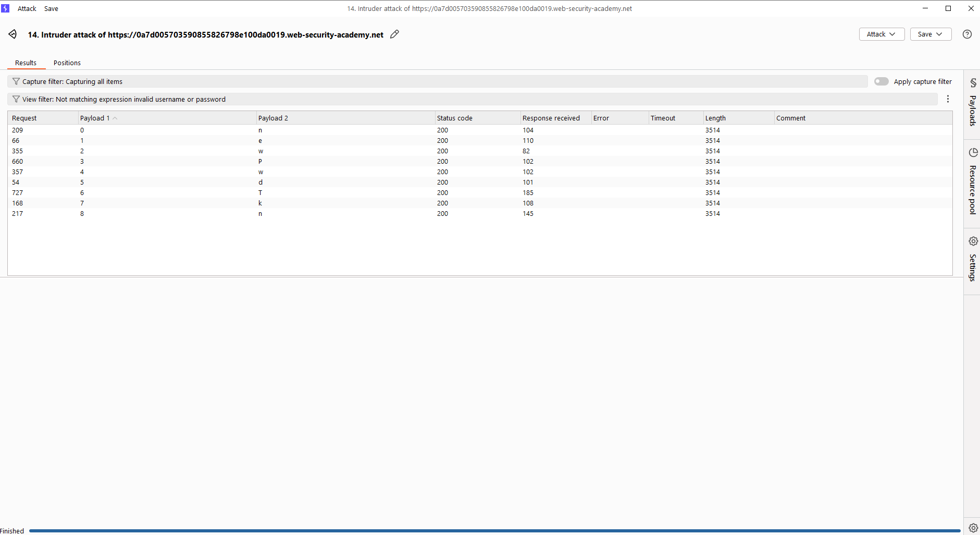Open the Settings side panel
Screen dimensions: 980x535
(x=972, y=261)
